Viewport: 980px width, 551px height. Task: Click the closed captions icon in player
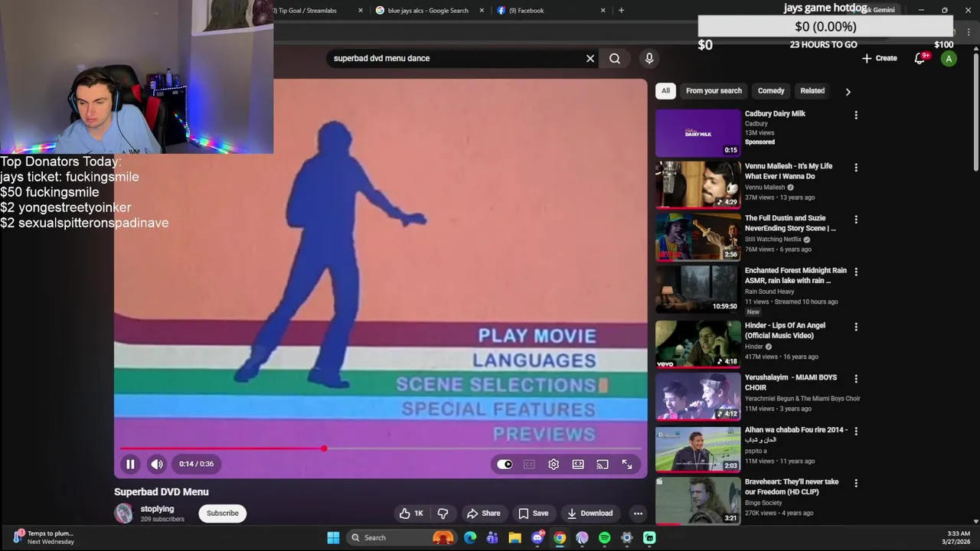click(x=529, y=464)
